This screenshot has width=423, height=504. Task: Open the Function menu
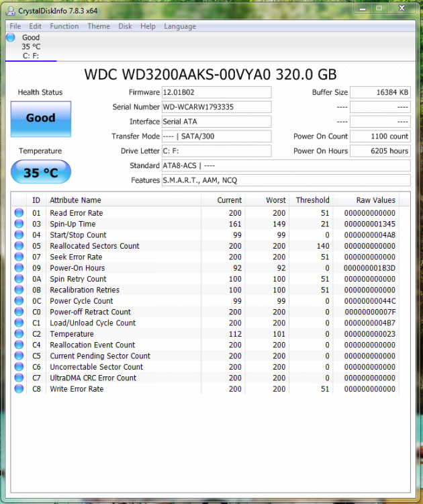click(64, 26)
